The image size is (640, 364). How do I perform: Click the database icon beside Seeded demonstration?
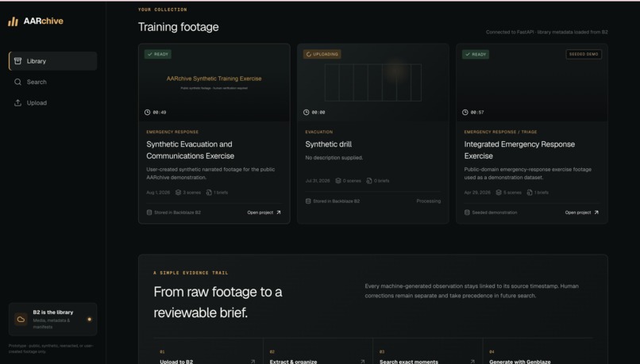[467, 213]
